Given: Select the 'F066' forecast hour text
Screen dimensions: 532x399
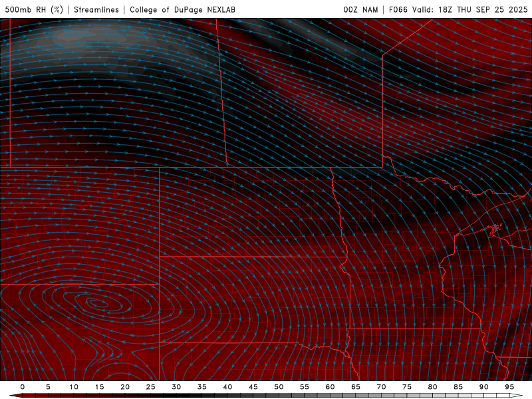Looking at the screenshot, I should (x=398, y=9).
